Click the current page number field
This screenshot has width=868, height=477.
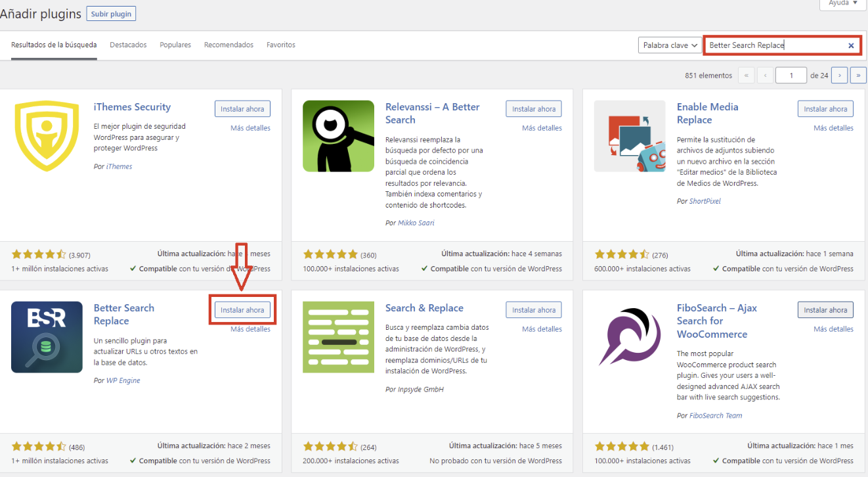[791, 76]
